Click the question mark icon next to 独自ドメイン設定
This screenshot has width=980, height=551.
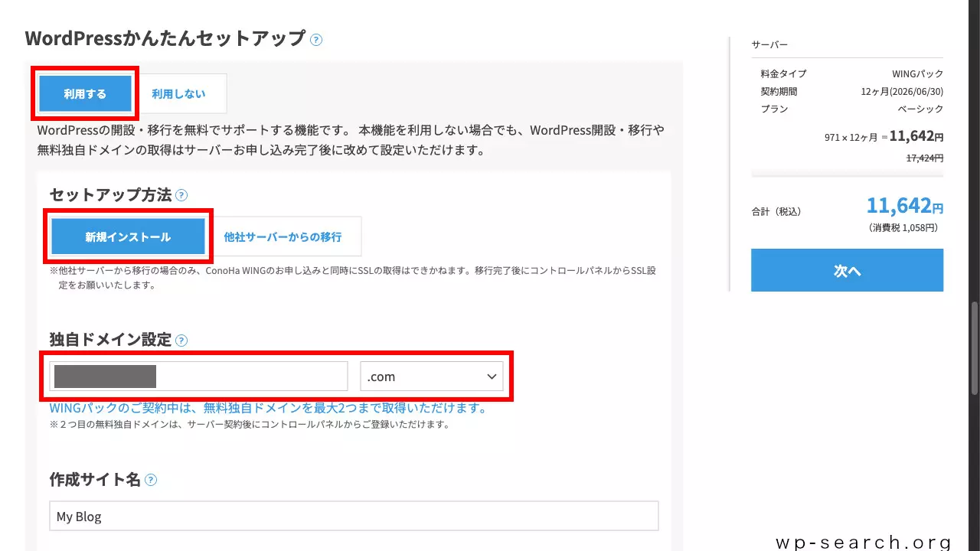181,340
